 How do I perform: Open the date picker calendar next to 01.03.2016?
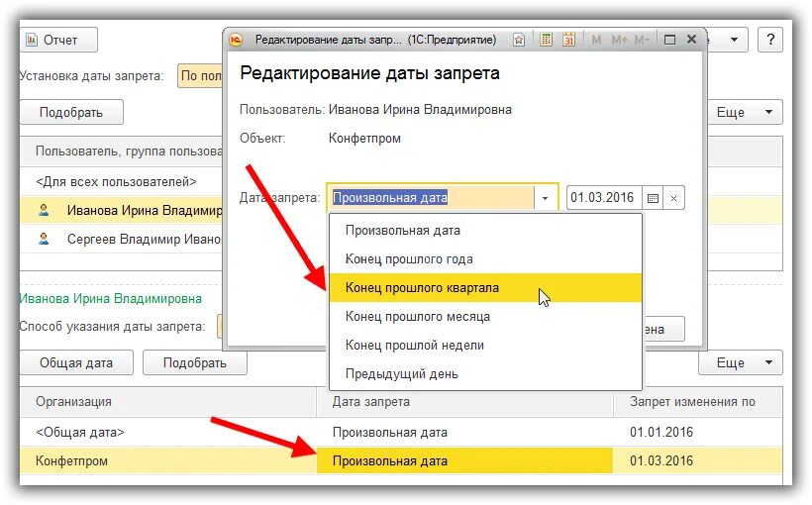tap(653, 198)
